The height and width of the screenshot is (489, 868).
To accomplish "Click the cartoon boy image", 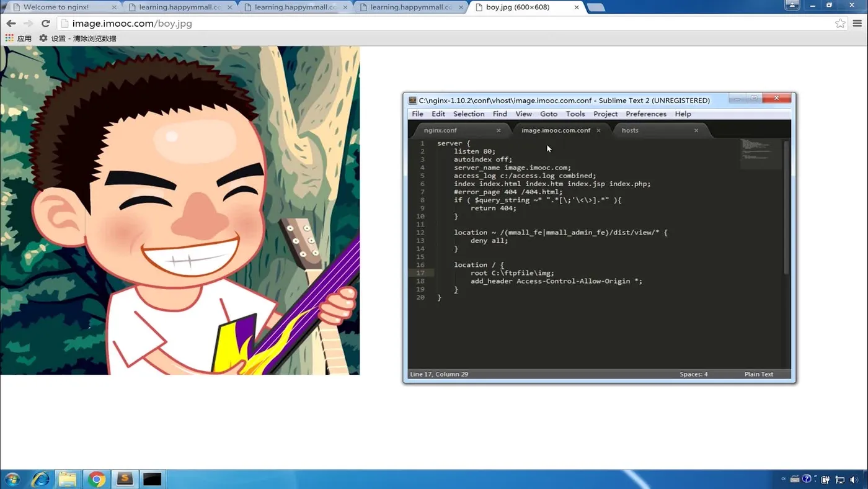I will click(x=180, y=210).
